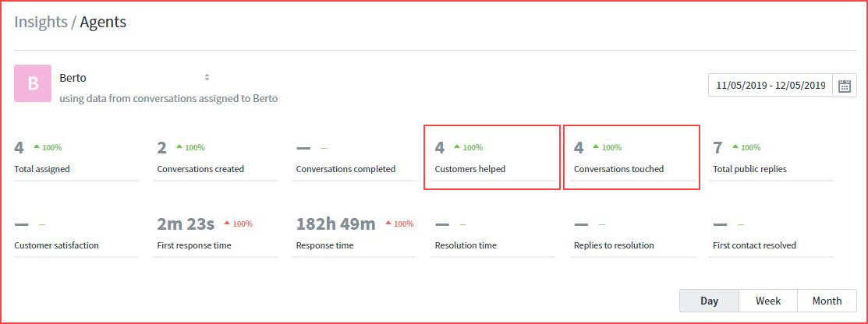The image size is (868, 324).
Task: Select the Response time metric tile
Action: click(353, 234)
